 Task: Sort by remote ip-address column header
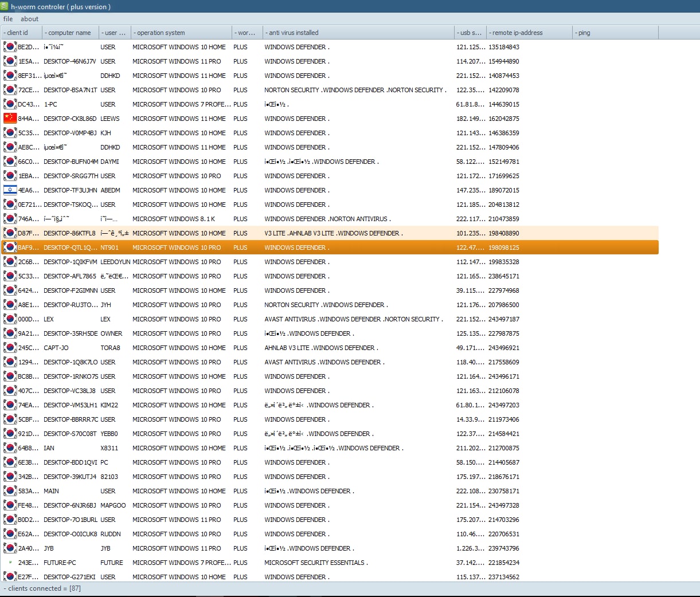(529, 33)
